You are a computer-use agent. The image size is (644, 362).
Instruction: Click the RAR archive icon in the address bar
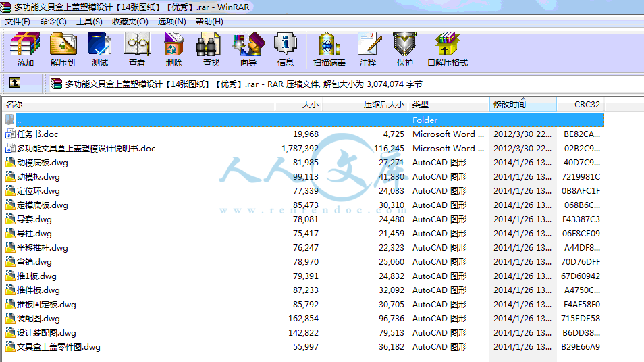56,84
